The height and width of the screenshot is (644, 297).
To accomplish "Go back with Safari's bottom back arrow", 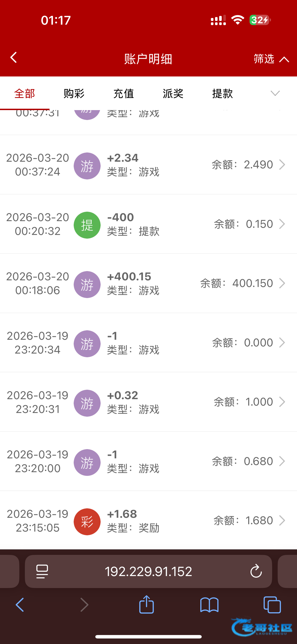I will [20, 605].
